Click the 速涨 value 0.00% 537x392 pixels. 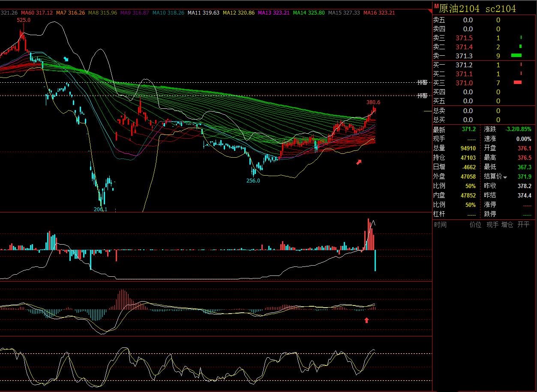[524, 139]
